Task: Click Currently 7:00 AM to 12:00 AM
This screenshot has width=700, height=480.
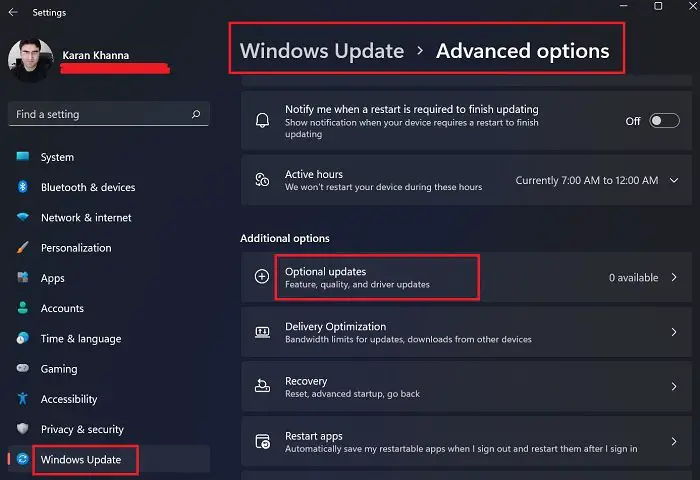Action: click(x=587, y=180)
